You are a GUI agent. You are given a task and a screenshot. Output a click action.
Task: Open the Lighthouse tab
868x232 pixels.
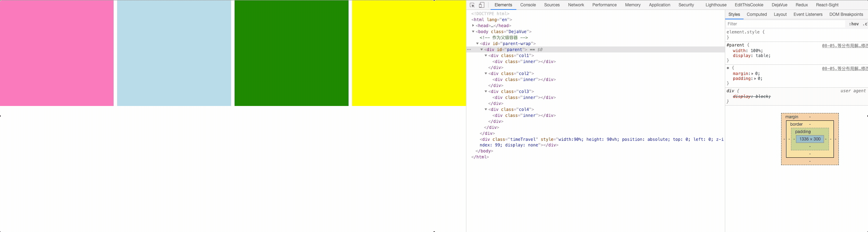(716, 5)
